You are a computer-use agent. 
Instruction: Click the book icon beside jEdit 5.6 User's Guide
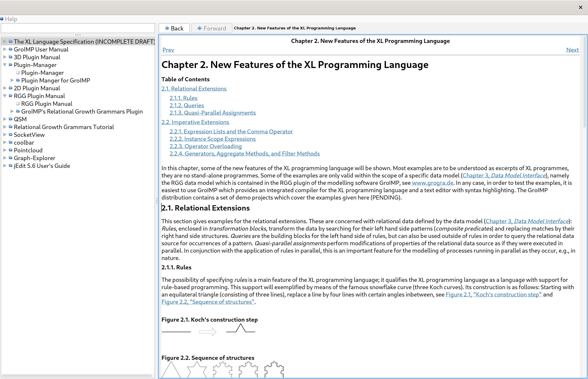[10, 166]
